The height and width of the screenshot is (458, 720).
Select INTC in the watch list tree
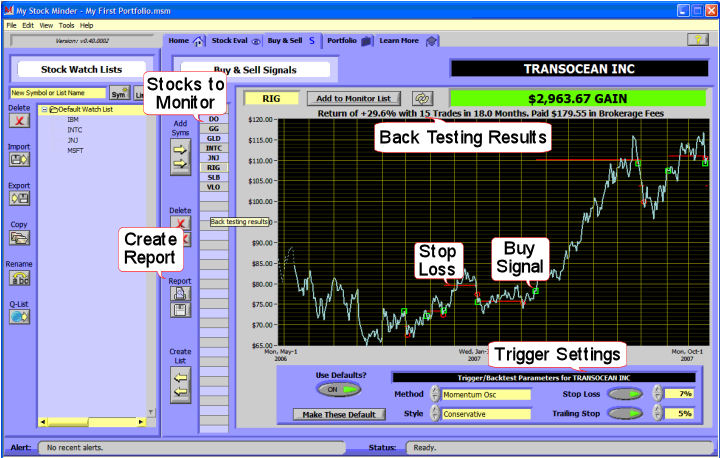74,130
